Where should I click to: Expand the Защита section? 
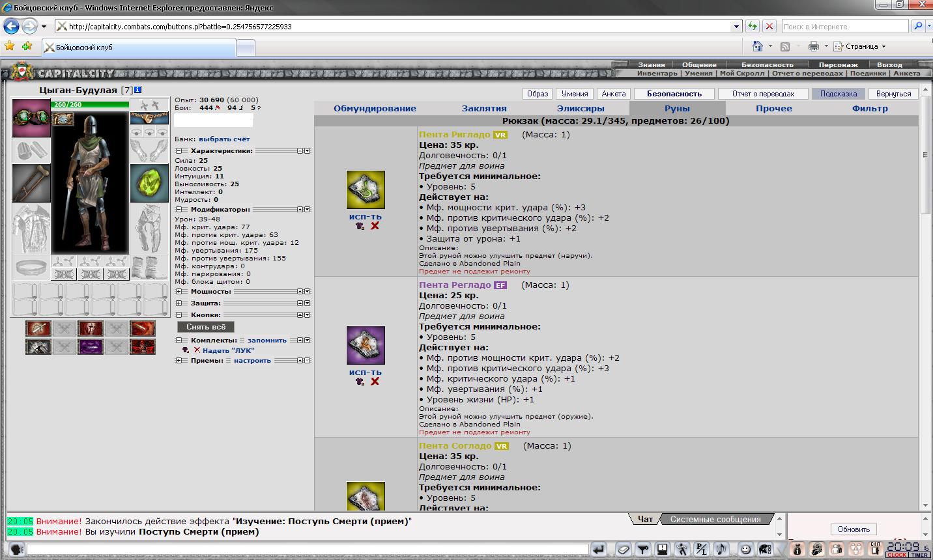179,303
